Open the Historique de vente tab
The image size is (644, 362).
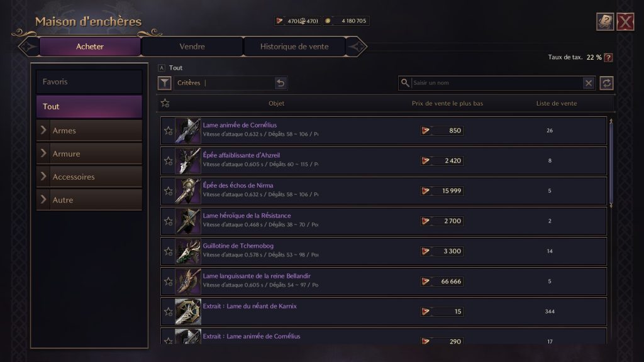tap(294, 47)
